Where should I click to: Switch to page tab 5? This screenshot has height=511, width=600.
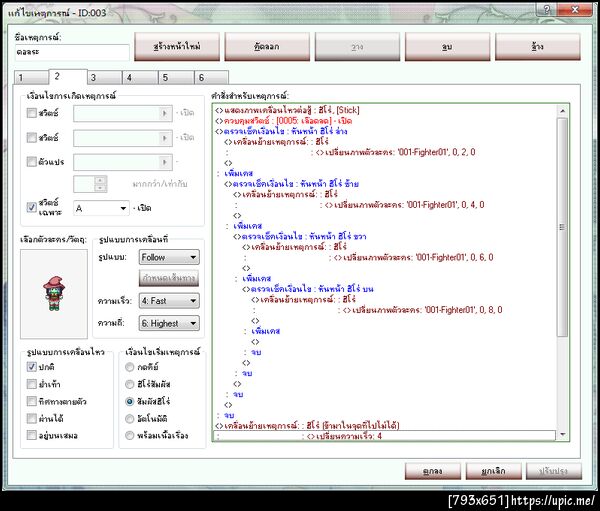[176, 77]
